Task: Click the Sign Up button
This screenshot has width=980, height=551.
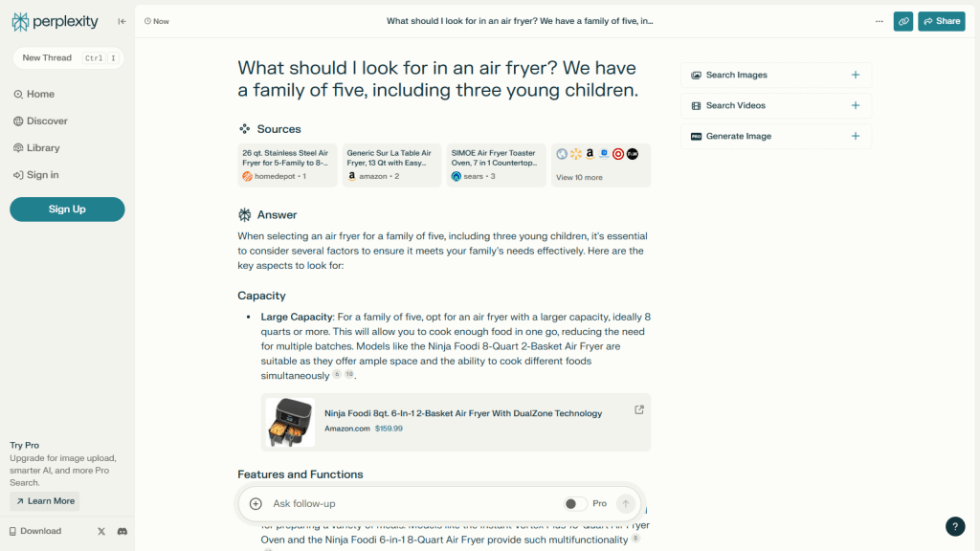Action: pos(67,209)
